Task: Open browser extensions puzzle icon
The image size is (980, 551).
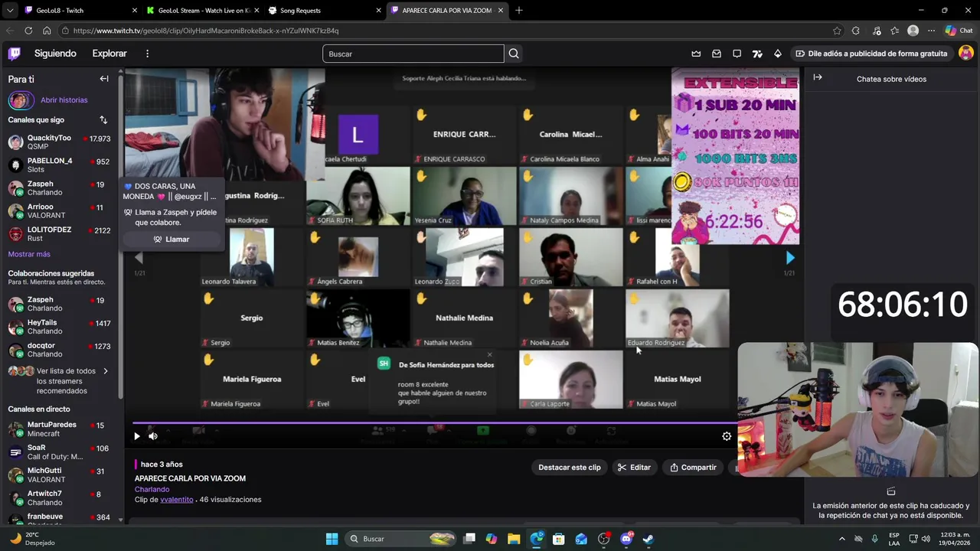Action: pyautogui.click(x=856, y=31)
